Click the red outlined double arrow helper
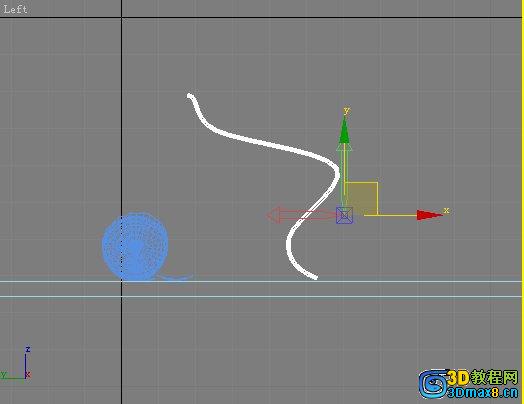The image size is (524, 404). [300, 215]
